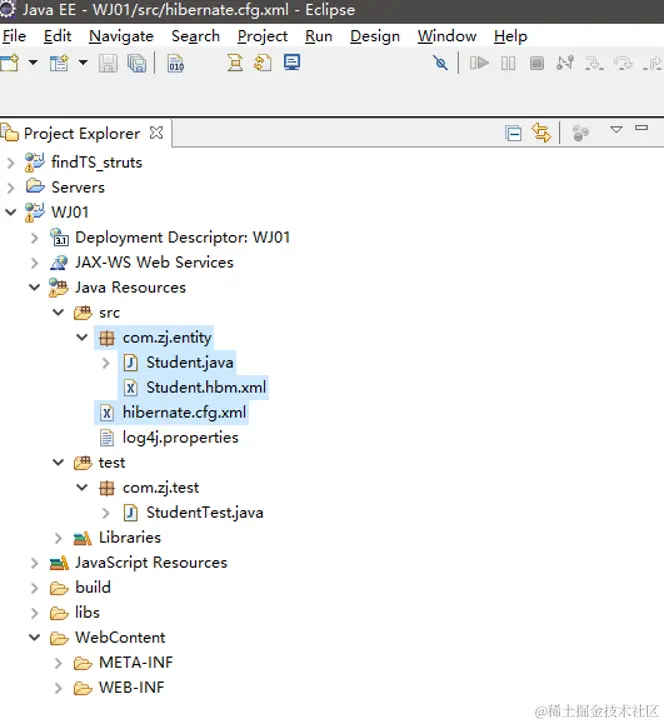This screenshot has height=724, width=664.
Task: Minimize the Project Explorer panel
Action: 641,128
